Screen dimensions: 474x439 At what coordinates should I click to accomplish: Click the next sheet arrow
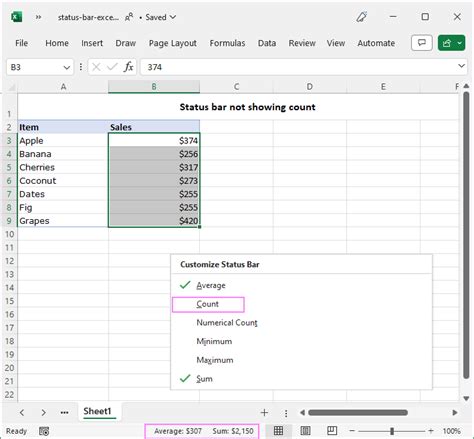[43, 413]
